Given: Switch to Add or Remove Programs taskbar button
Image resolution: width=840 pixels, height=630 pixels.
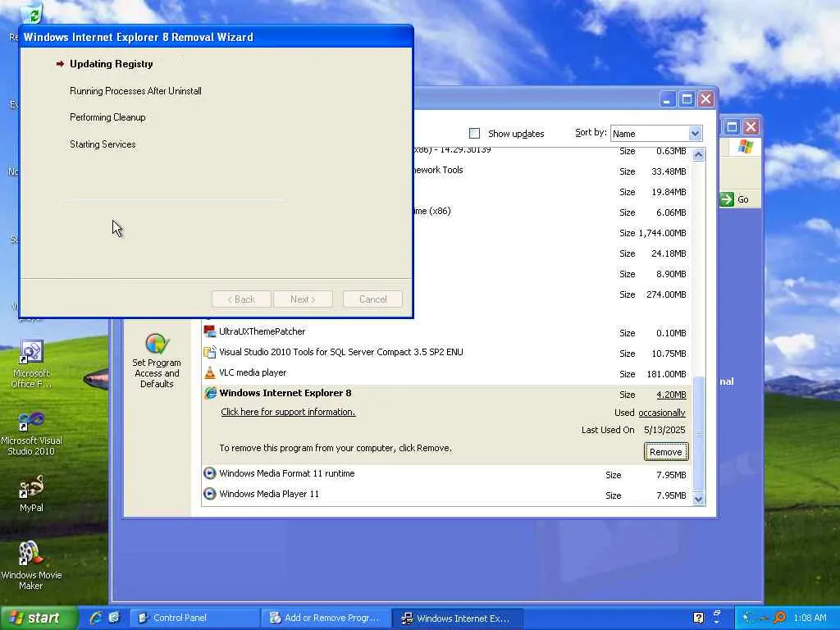Looking at the screenshot, I should pos(326,619).
